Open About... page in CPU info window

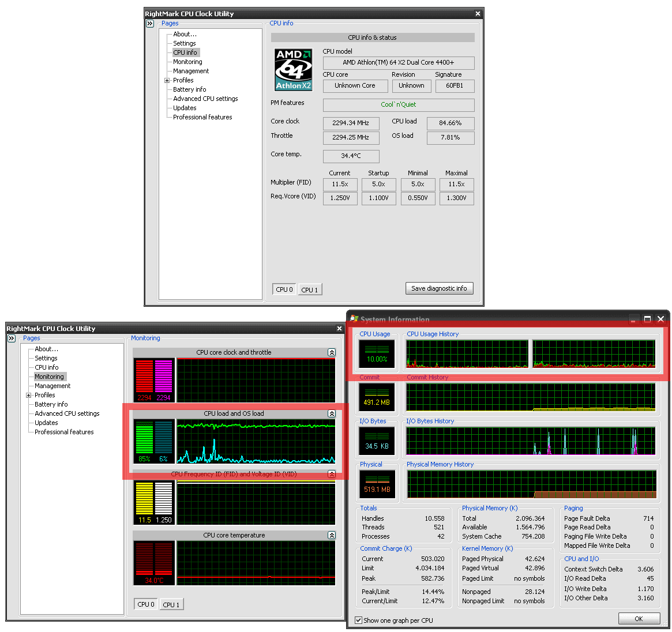(185, 34)
